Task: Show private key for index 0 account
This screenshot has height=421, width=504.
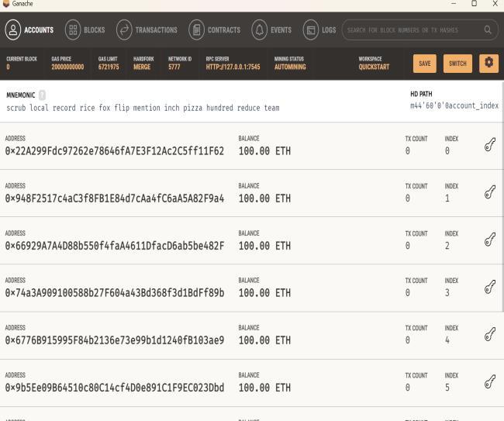Action: 490,145
